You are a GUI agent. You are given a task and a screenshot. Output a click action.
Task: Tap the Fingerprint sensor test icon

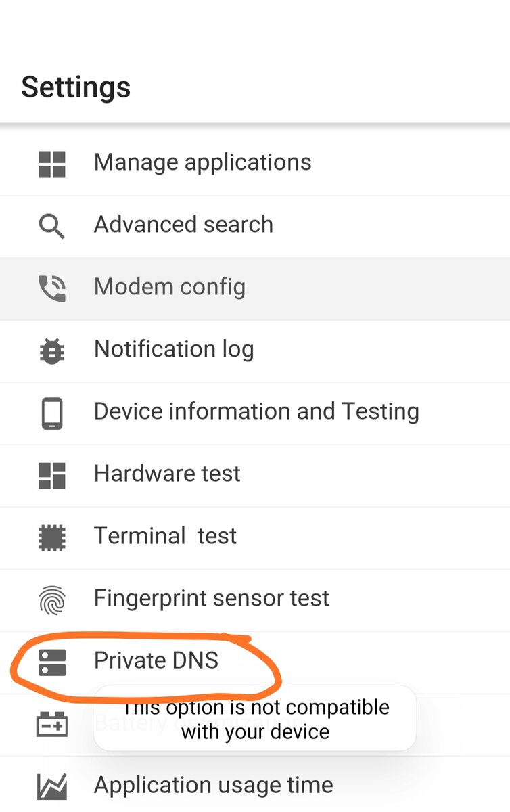[x=52, y=600]
